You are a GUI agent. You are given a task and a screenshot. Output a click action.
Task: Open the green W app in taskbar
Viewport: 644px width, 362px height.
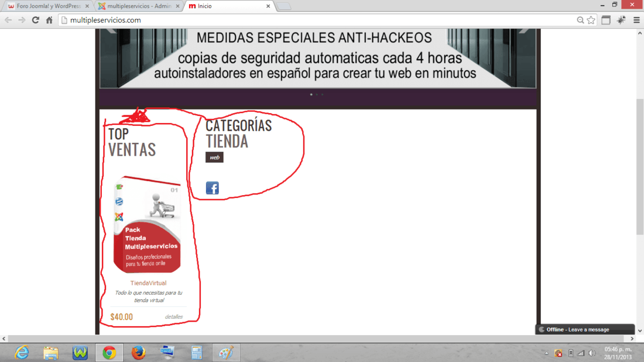(80, 353)
